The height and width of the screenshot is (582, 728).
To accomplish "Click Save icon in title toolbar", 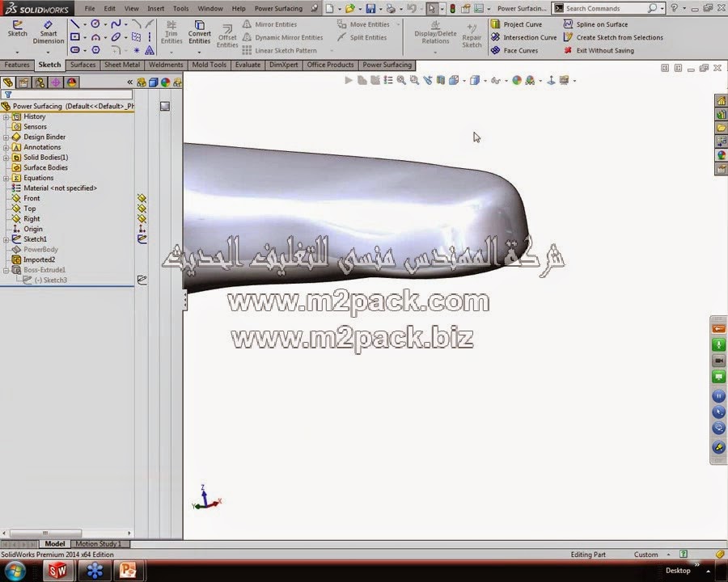I will tap(370, 8).
